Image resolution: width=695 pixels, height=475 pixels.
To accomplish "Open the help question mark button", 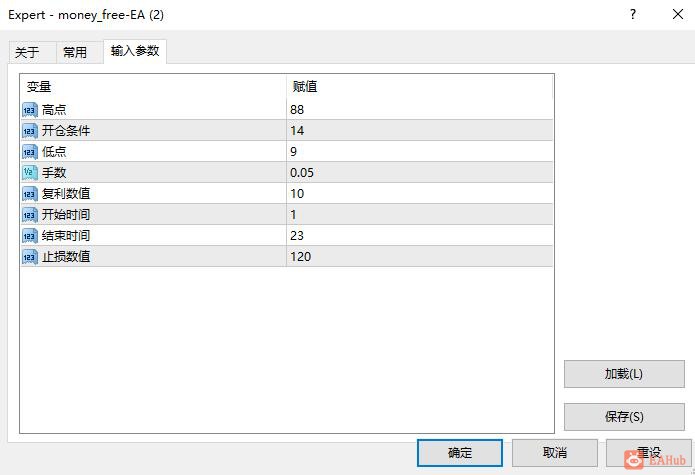I will (632, 15).
